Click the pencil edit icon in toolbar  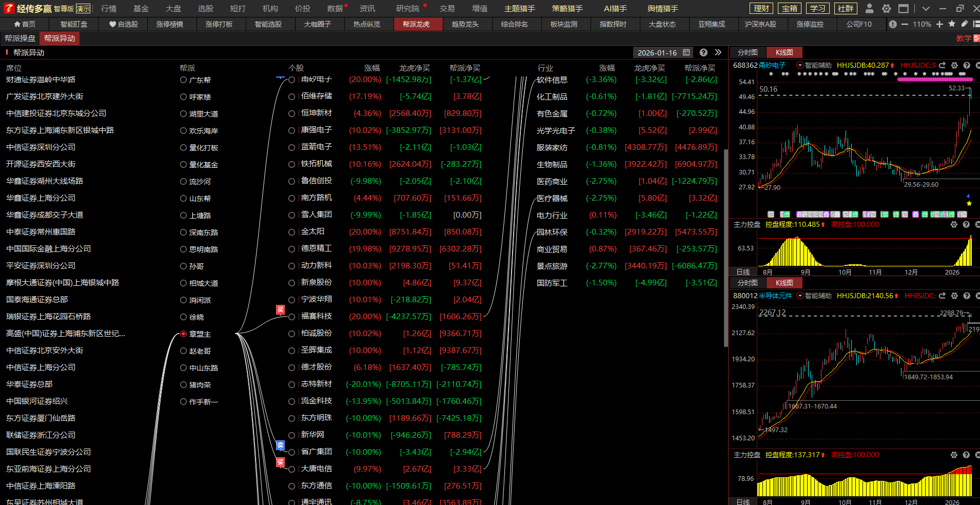click(x=965, y=24)
